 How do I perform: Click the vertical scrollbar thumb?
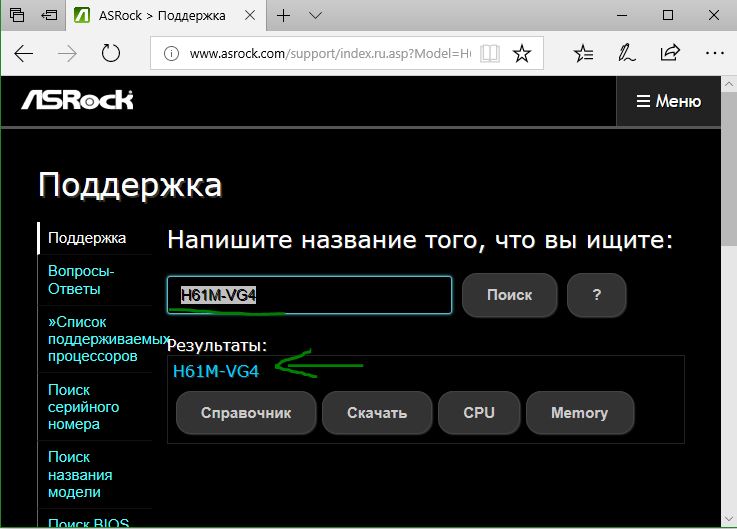click(x=729, y=169)
